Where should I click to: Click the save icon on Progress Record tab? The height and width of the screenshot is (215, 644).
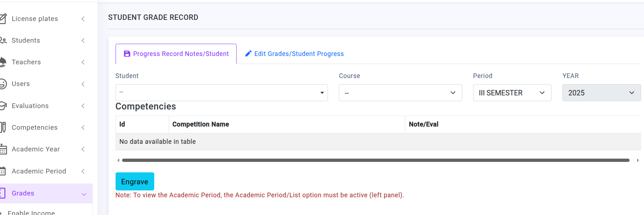(127, 54)
